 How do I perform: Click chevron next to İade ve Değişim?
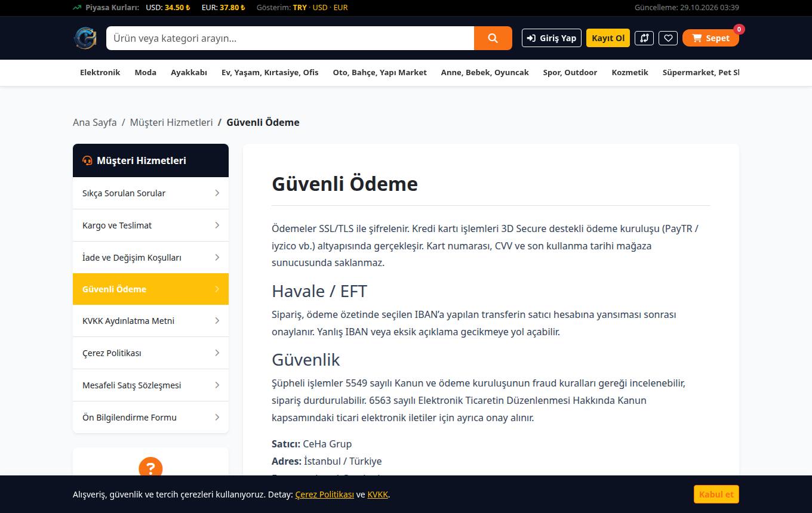[x=217, y=258]
